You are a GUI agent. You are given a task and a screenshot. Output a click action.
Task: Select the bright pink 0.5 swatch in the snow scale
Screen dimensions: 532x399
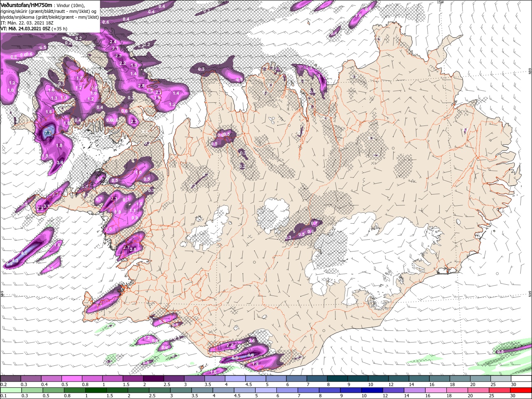coord(72,379)
